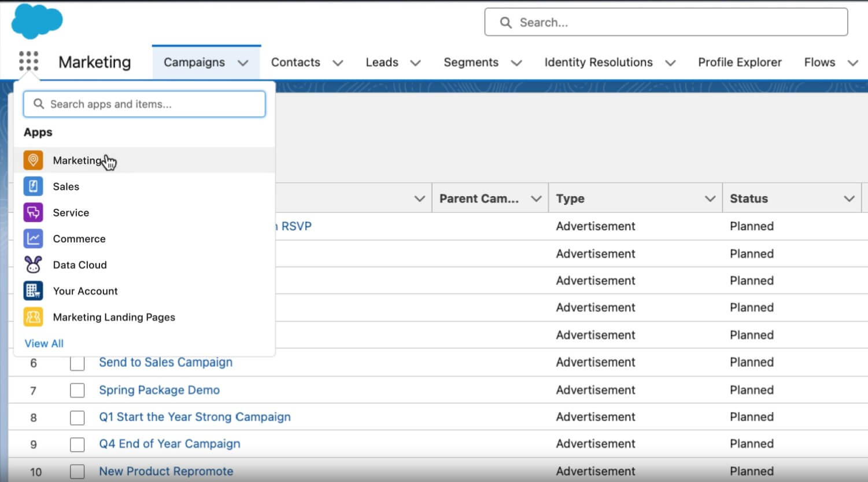Expand the Campaigns tab dropdown chevron
This screenshot has width=868, height=482.
243,62
